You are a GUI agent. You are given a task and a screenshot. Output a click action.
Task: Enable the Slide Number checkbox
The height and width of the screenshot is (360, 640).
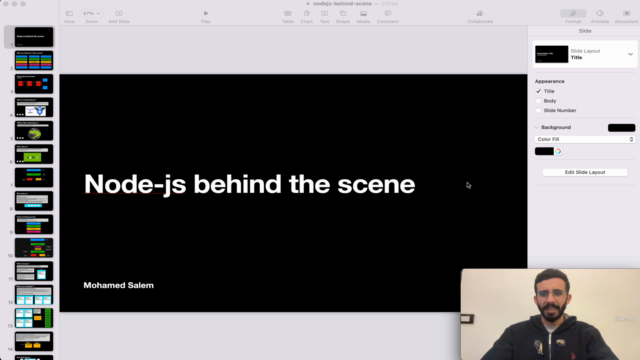538,111
